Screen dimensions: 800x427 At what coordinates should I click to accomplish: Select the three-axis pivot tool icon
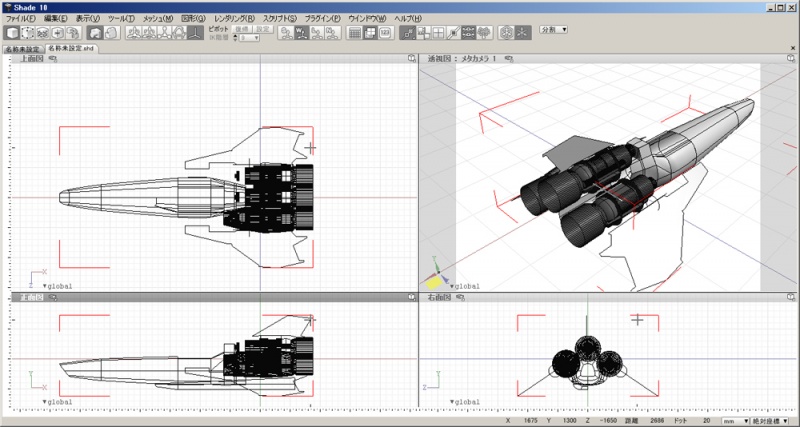(194, 33)
